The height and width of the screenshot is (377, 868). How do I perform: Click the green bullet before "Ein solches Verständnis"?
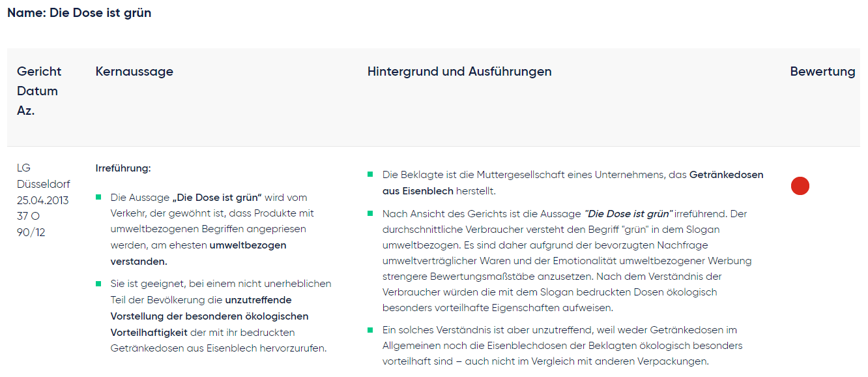point(371,330)
